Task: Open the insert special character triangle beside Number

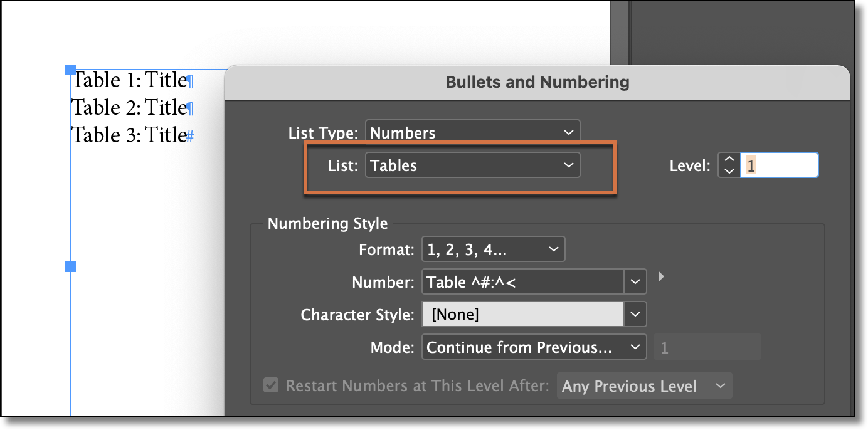Action: point(661,276)
